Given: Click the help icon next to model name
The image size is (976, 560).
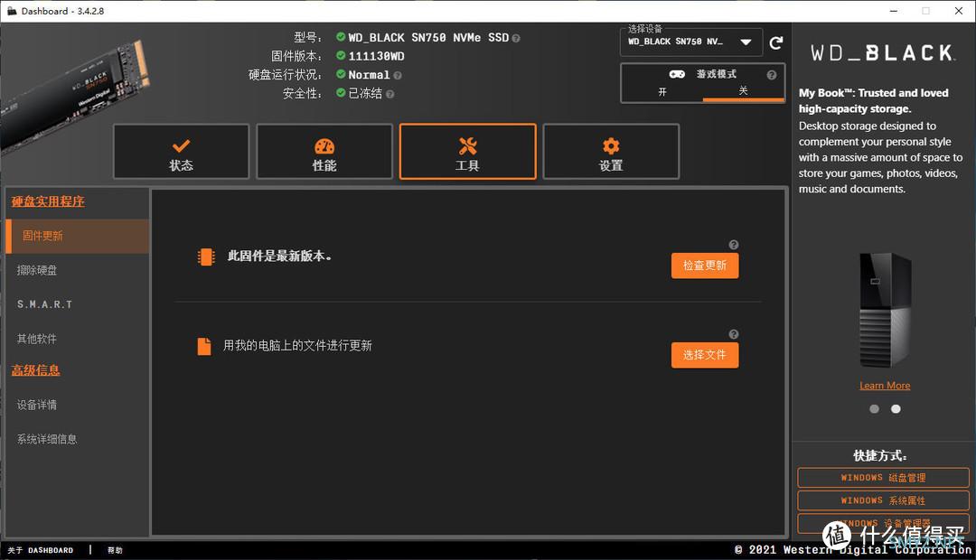Looking at the screenshot, I should 515,39.
